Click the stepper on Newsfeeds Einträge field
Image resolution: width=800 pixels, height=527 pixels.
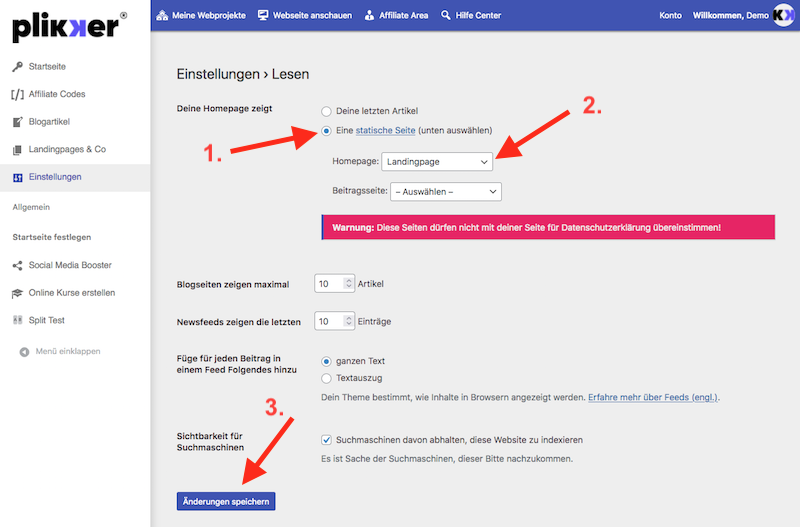pos(348,321)
